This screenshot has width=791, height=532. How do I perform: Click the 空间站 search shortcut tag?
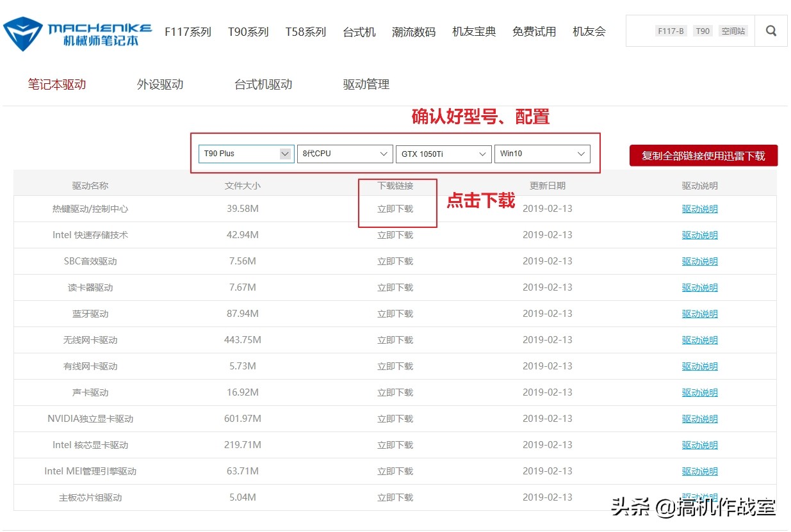[733, 30]
